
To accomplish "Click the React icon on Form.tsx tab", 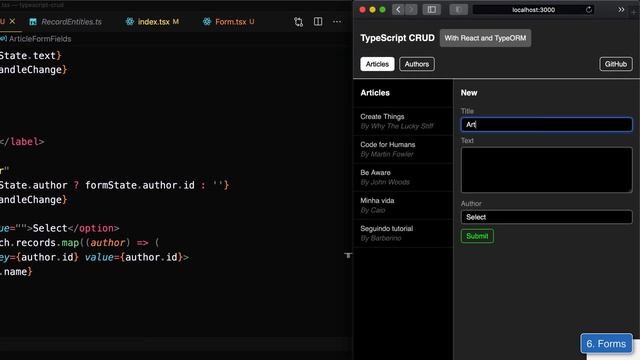I will pos(207,22).
